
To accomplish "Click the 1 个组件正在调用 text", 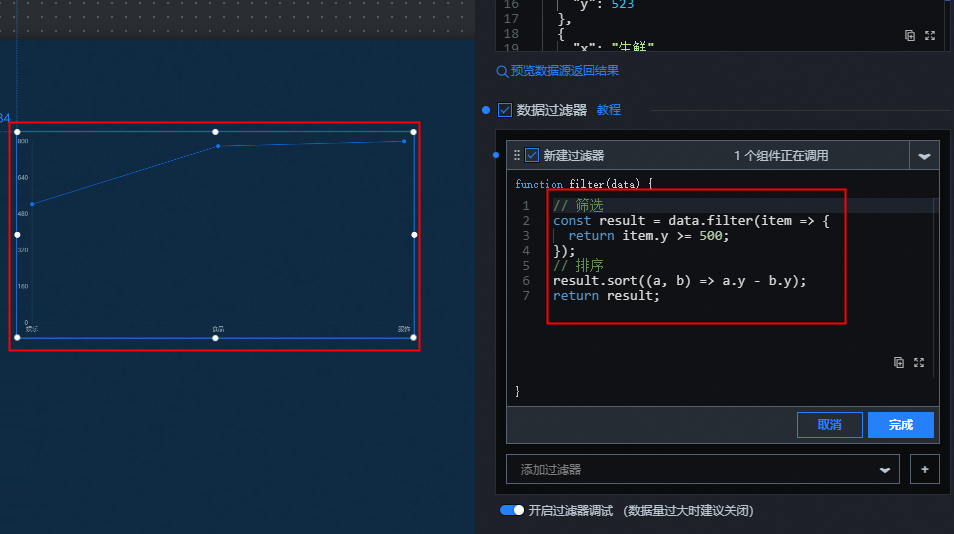I will pyautogui.click(x=781, y=156).
